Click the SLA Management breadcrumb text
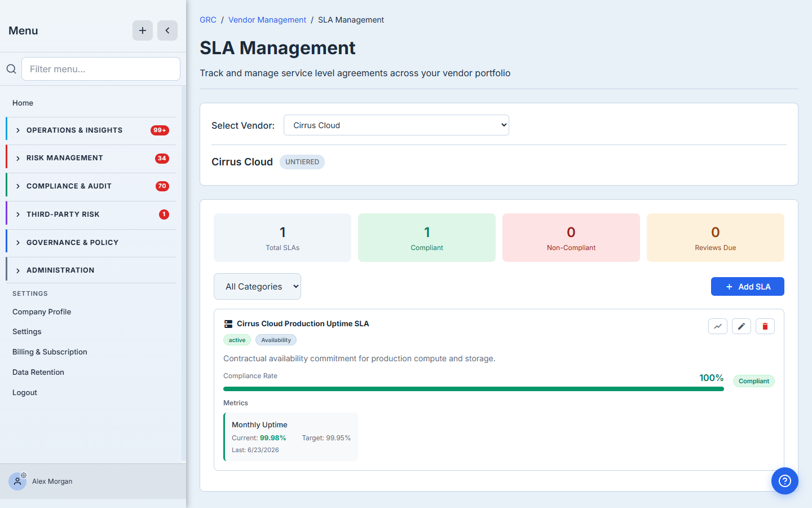 click(351, 20)
